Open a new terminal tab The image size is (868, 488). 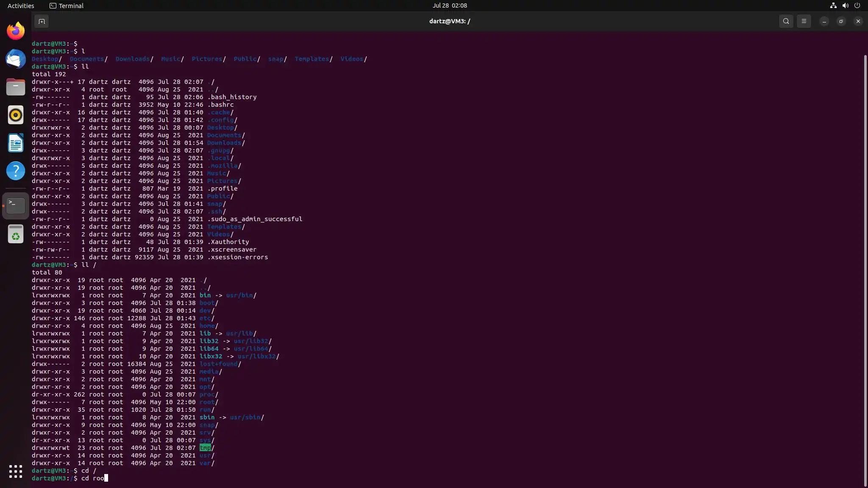42,21
